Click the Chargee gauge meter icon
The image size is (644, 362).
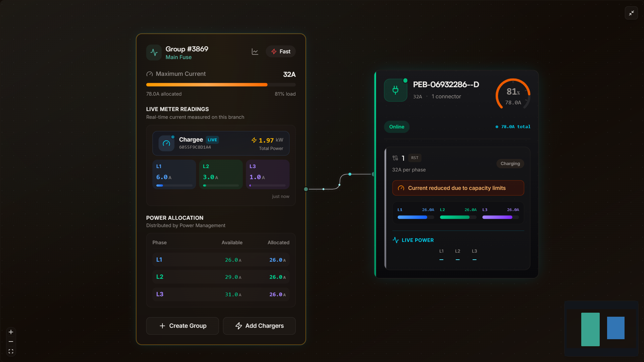coord(166,143)
